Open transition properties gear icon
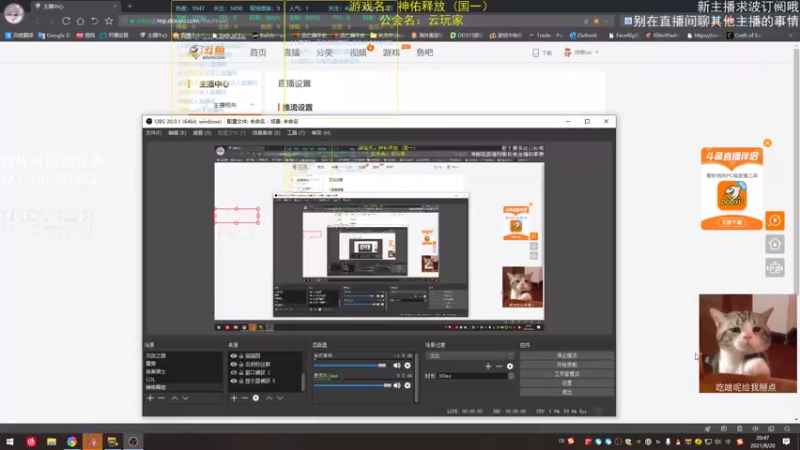 (510, 366)
